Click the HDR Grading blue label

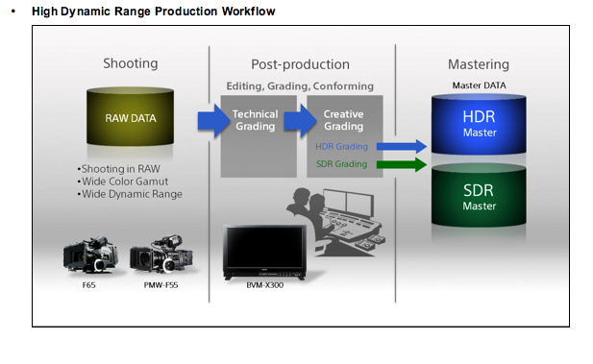tap(341, 147)
